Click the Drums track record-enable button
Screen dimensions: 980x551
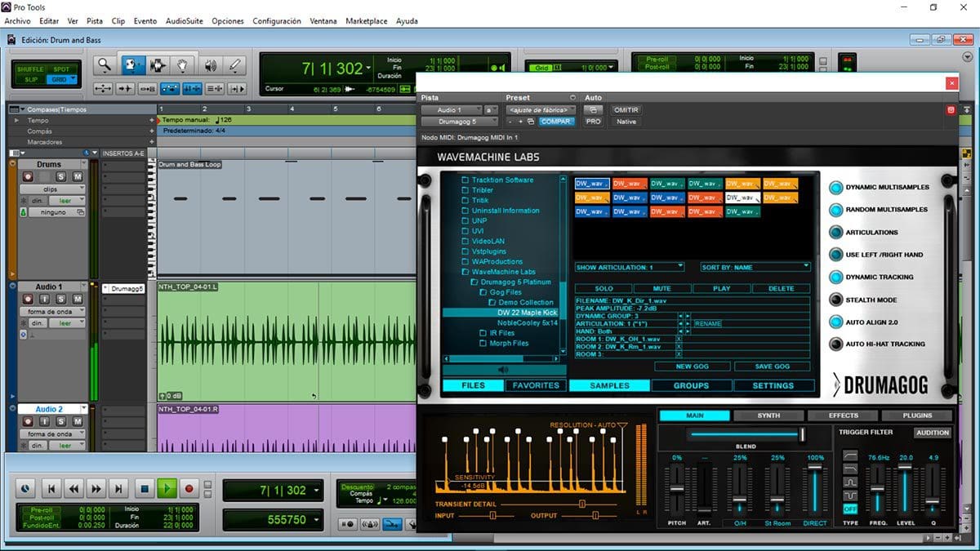click(28, 176)
